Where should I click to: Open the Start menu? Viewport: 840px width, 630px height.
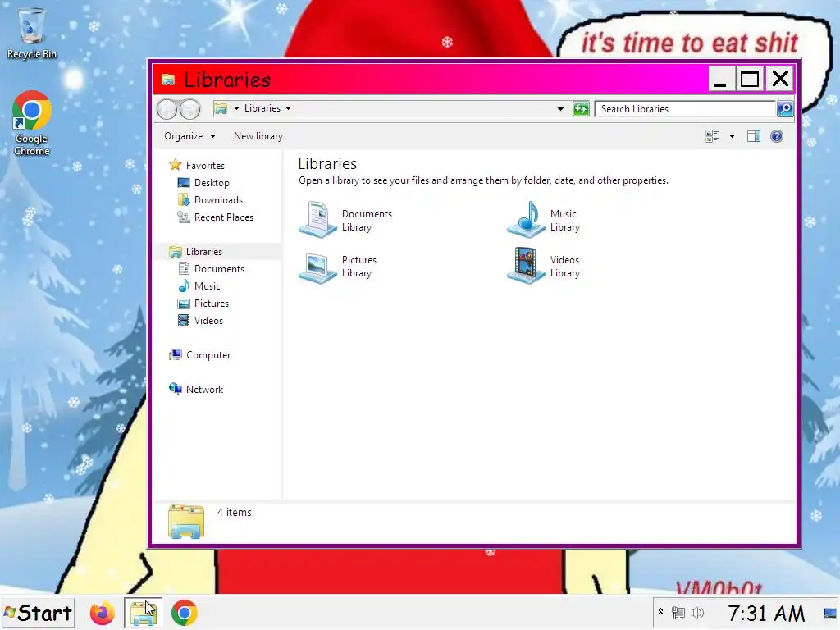(38, 613)
